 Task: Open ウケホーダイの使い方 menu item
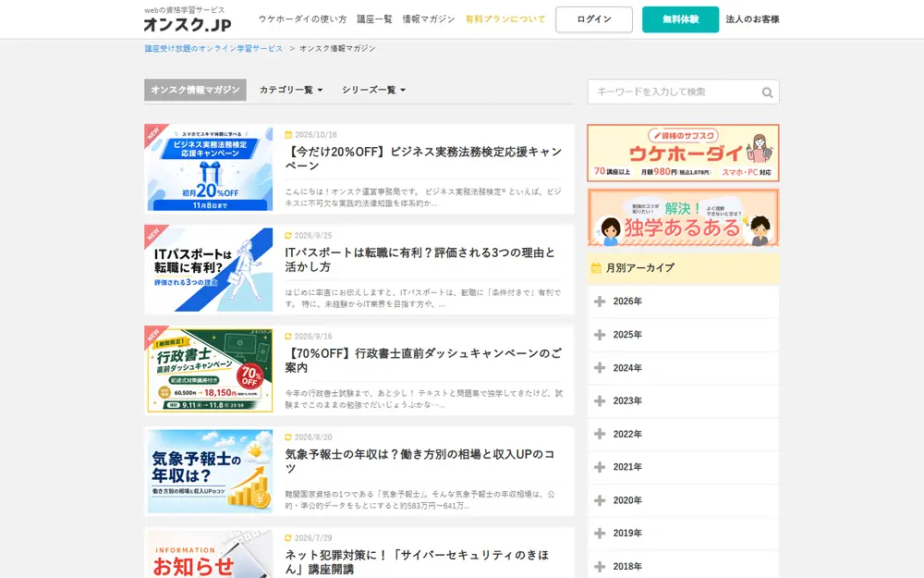pyautogui.click(x=302, y=19)
